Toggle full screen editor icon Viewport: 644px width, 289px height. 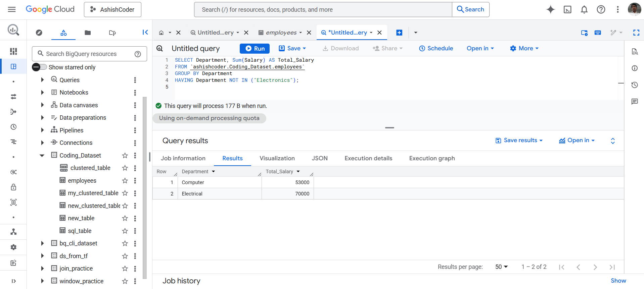636,33
